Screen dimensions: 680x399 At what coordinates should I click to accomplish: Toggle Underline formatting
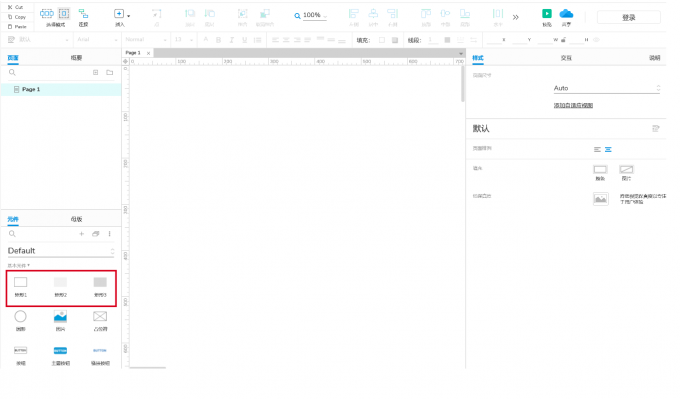coord(245,40)
